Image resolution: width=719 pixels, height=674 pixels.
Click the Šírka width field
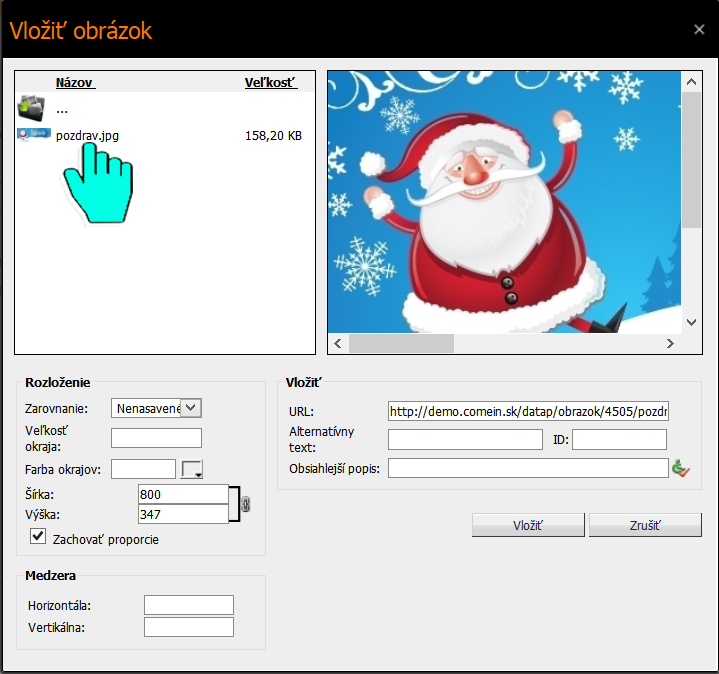[183, 494]
